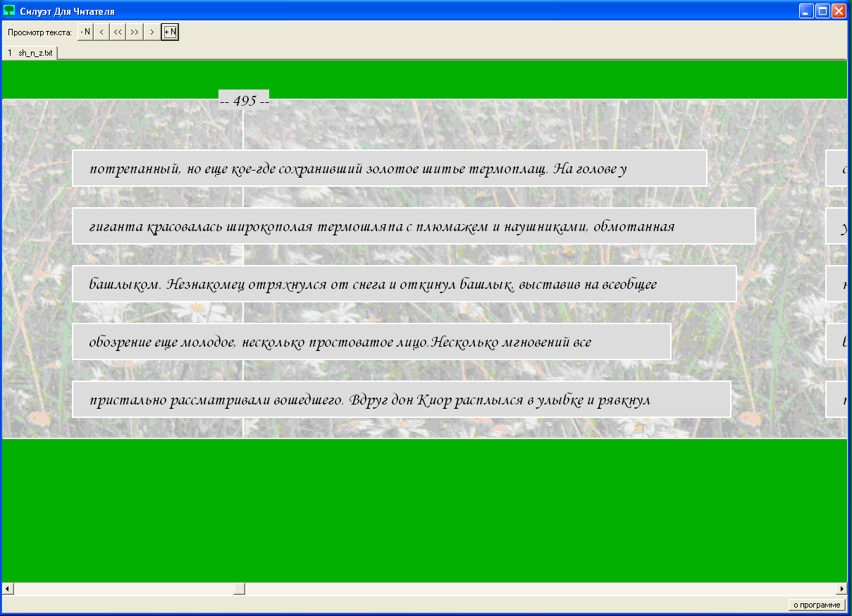Switch to the sh_n_z.txt tab
Image resolution: width=852 pixels, height=616 pixels.
[x=30, y=53]
